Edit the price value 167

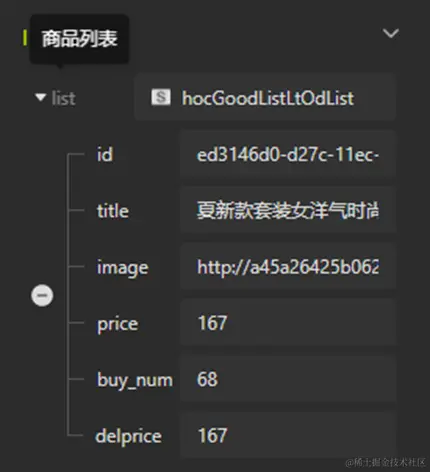[x=288, y=323]
